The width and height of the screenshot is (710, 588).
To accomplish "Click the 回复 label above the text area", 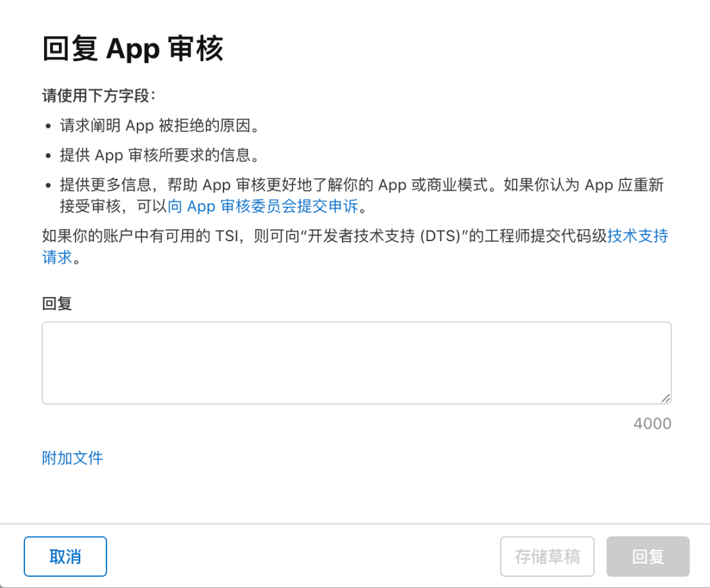I will point(57,304).
